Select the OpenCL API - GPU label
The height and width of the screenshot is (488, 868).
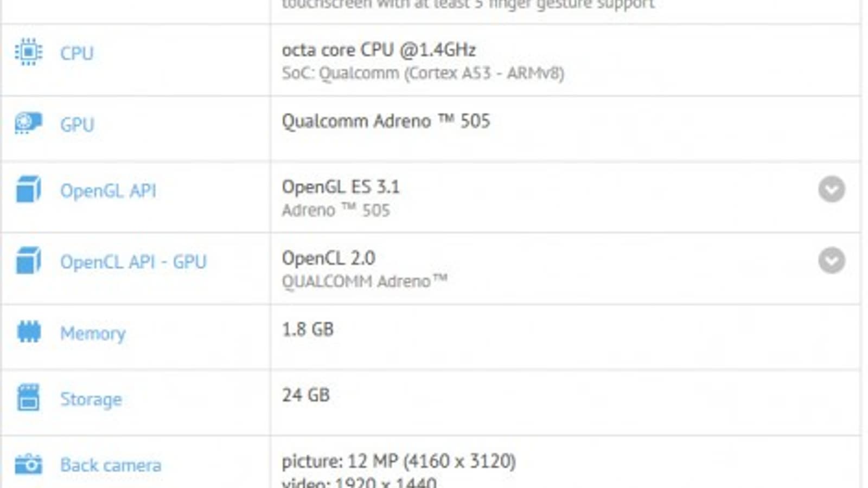pyautogui.click(x=133, y=262)
